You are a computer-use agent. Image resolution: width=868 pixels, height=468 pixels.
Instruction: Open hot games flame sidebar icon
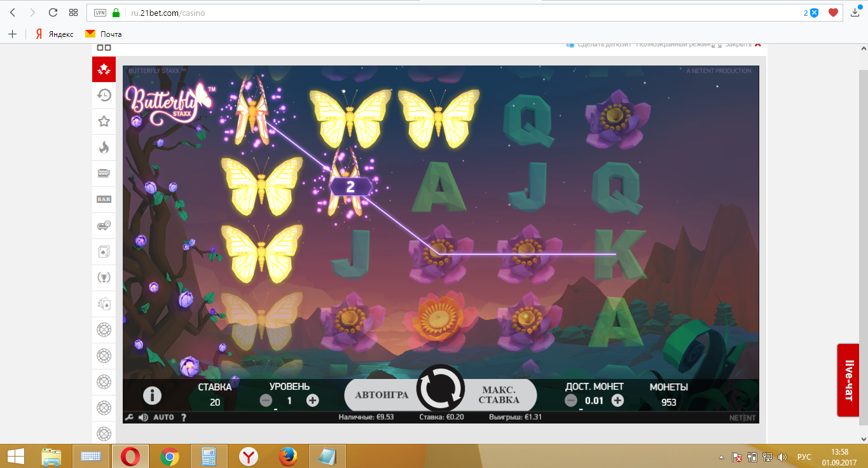(x=104, y=148)
